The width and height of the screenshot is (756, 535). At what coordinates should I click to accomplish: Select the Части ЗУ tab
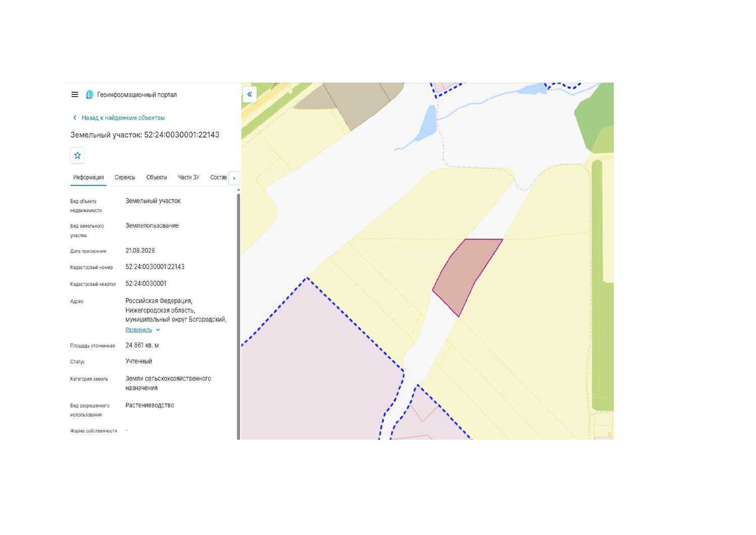188,177
